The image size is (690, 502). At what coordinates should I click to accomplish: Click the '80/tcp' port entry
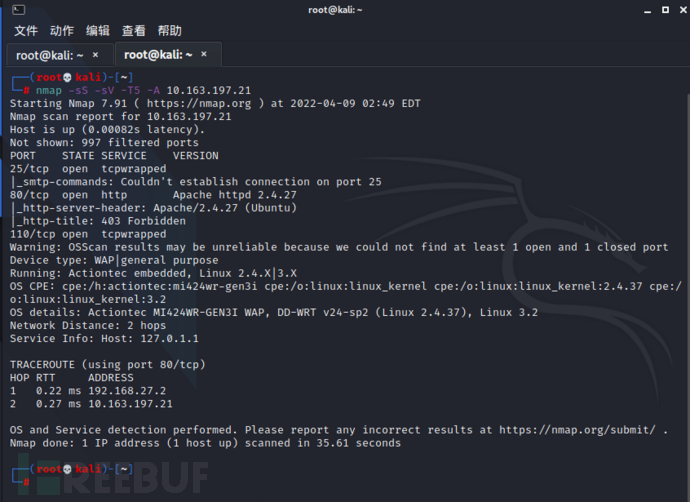pos(29,195)
